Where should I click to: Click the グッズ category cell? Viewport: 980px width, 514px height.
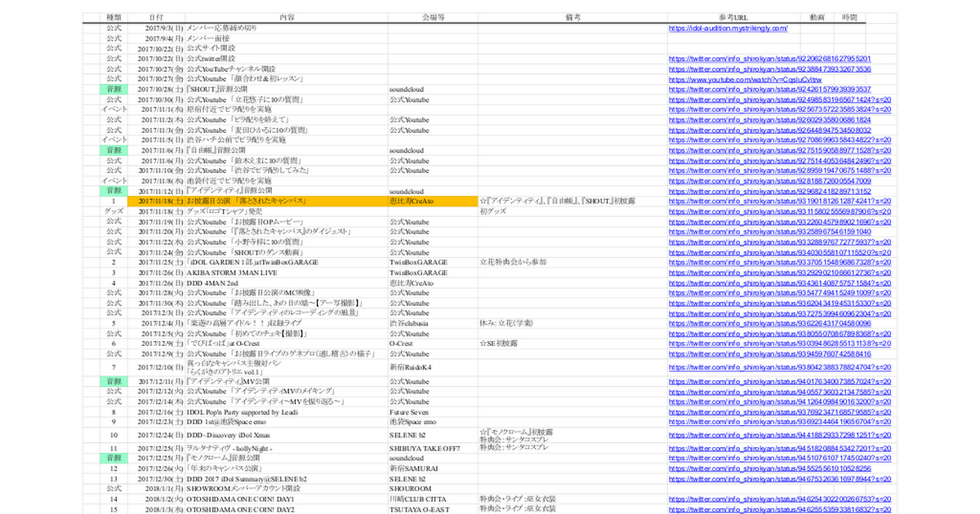[114, 210]
